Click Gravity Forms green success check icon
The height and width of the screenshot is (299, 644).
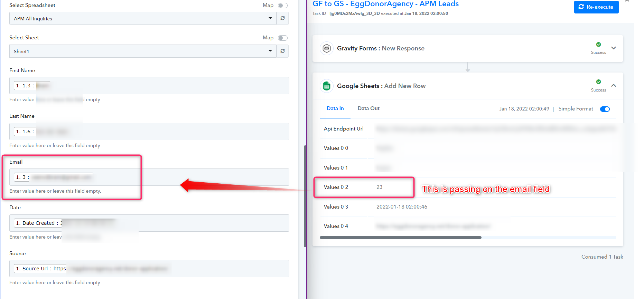(x=598, y=45)
